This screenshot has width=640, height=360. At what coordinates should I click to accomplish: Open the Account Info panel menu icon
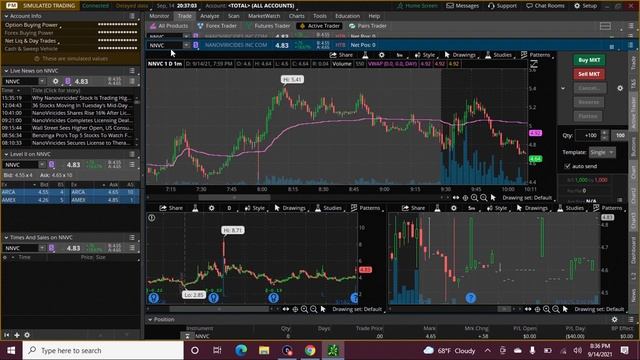tap(132, 16)
